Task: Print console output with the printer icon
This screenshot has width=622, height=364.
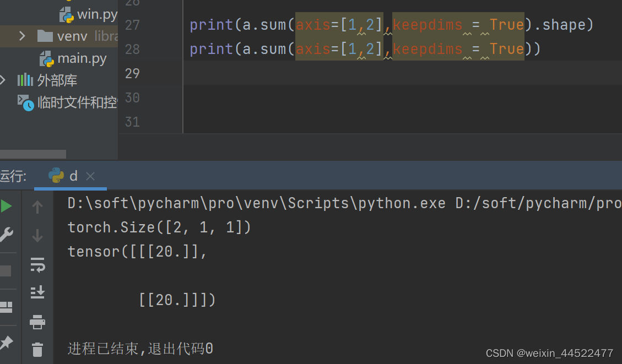Action: coord(37,322)
